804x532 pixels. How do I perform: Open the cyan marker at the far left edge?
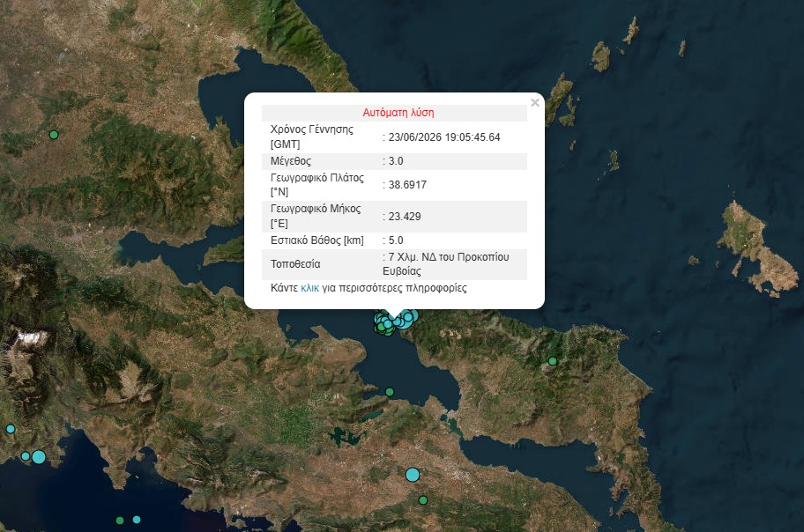(11, 429)
